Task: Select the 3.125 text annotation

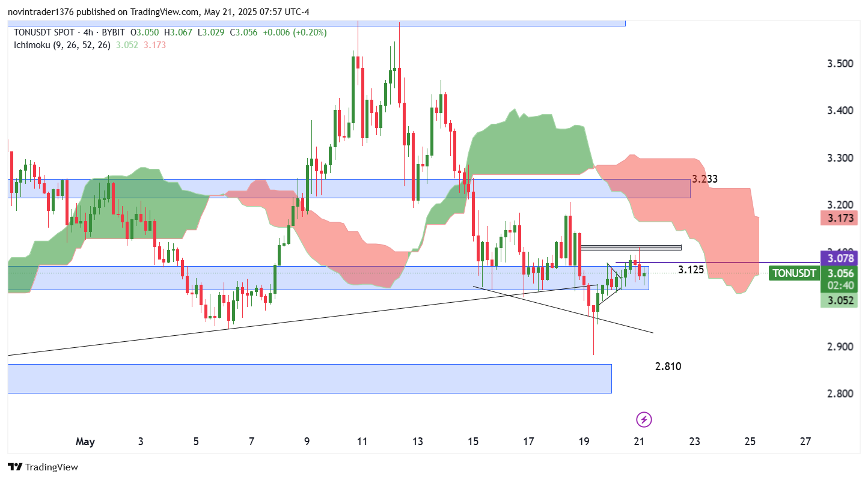Action: [691, 270]
